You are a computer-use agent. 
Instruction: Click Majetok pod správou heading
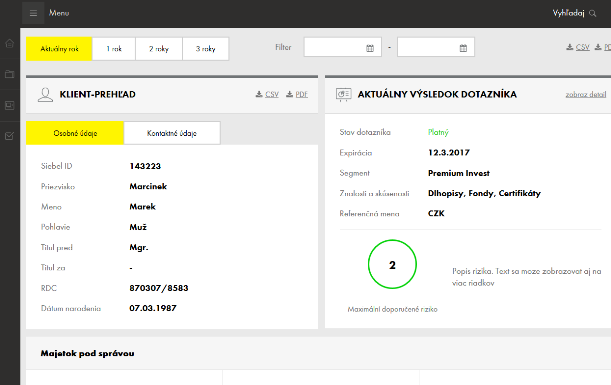(87, 353)
